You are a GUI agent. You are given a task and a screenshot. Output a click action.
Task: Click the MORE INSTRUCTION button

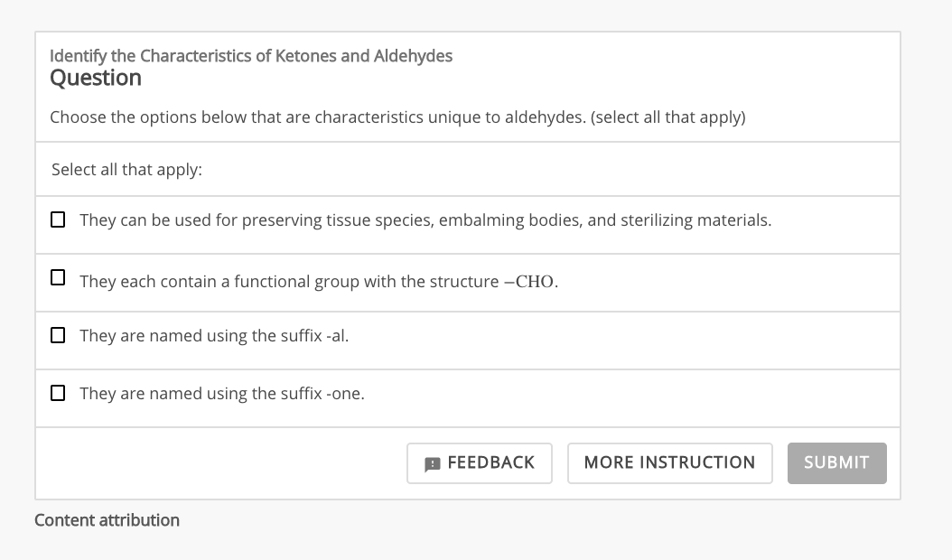669,463
